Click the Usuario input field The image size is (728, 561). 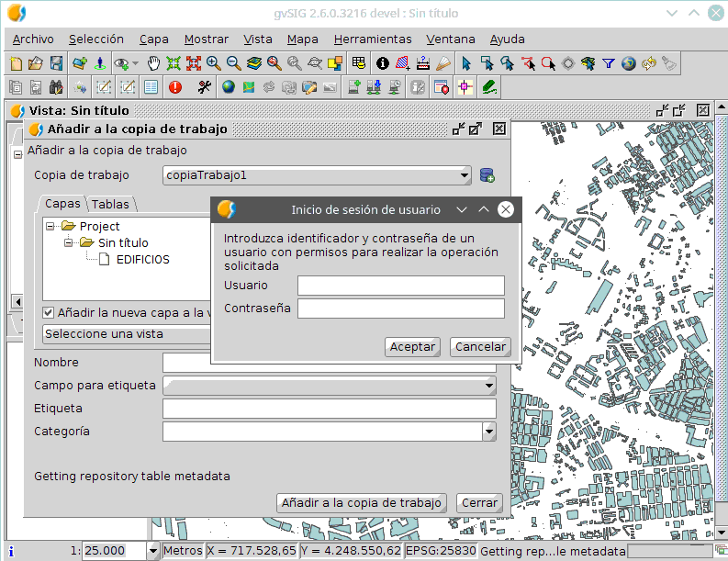[x=400, y=286]
